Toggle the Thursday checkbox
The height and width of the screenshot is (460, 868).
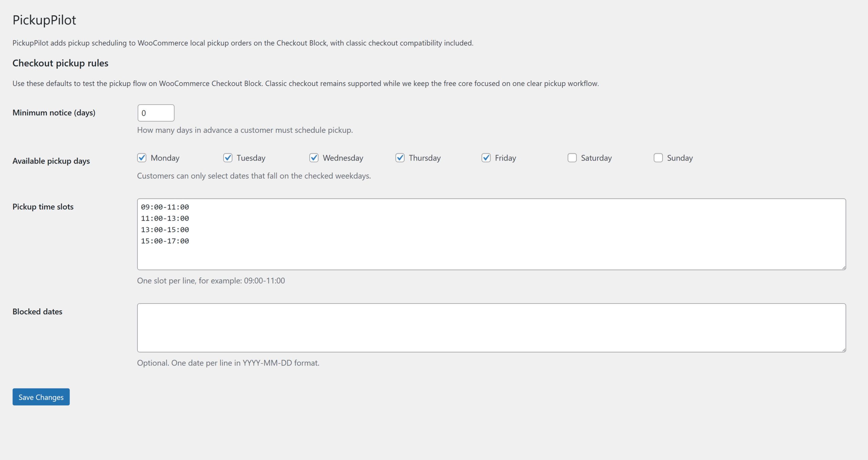point(400,158)
